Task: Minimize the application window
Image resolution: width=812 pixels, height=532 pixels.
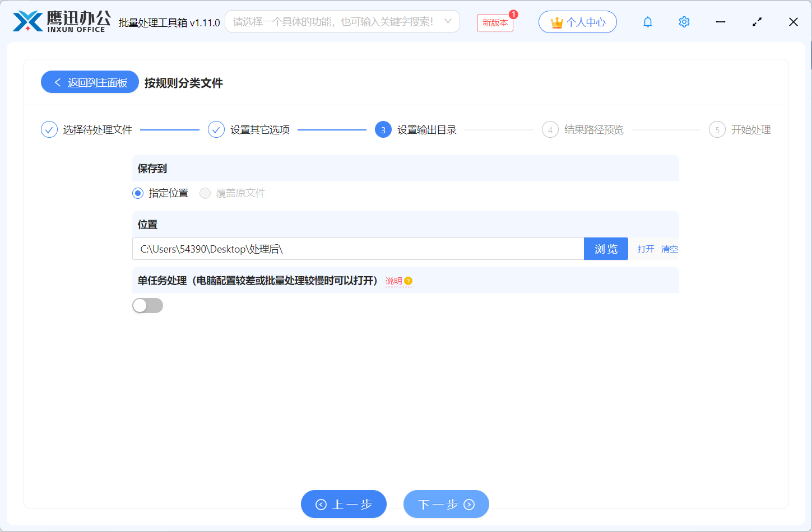Action: pos(721,22)
